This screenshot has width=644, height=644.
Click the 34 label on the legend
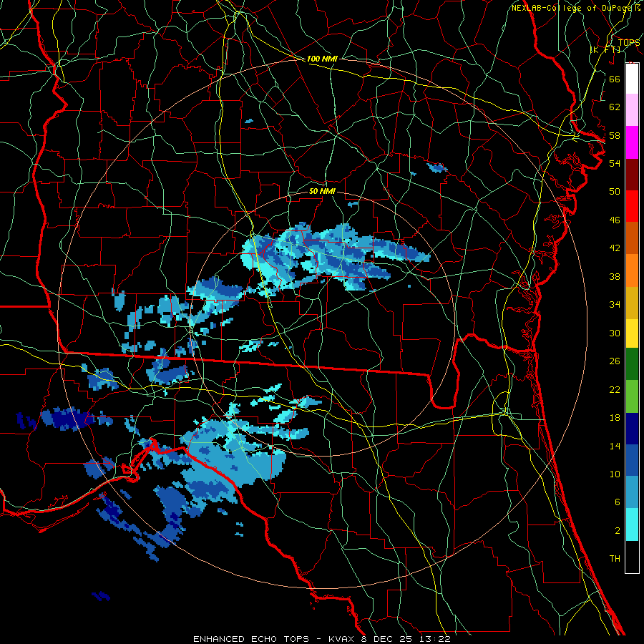coord(615,304)
